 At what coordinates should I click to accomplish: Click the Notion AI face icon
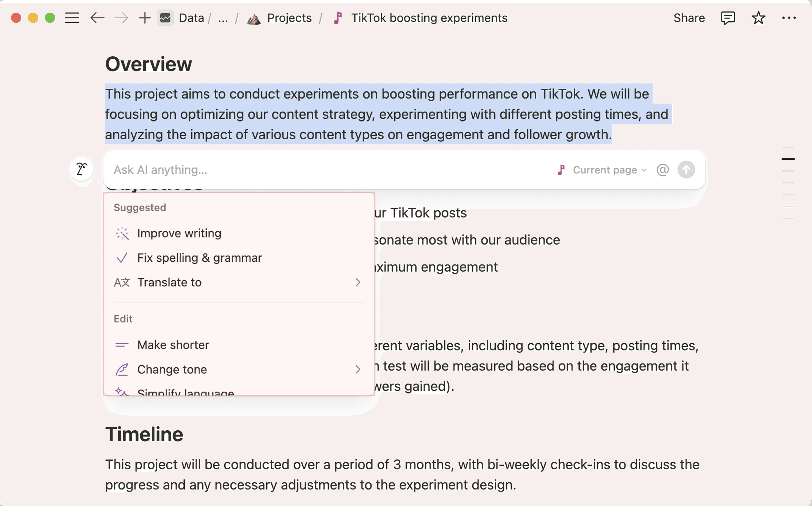tap(81, 169)
